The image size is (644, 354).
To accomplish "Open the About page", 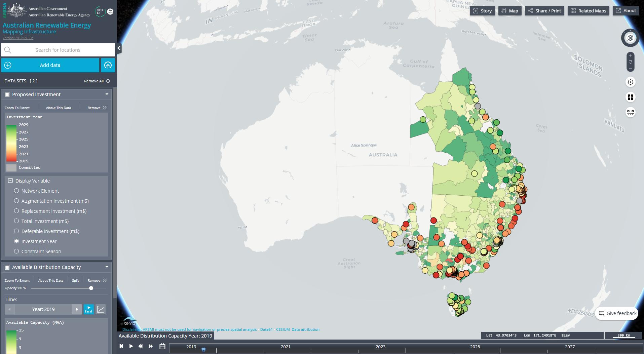I will pos(626,11).
